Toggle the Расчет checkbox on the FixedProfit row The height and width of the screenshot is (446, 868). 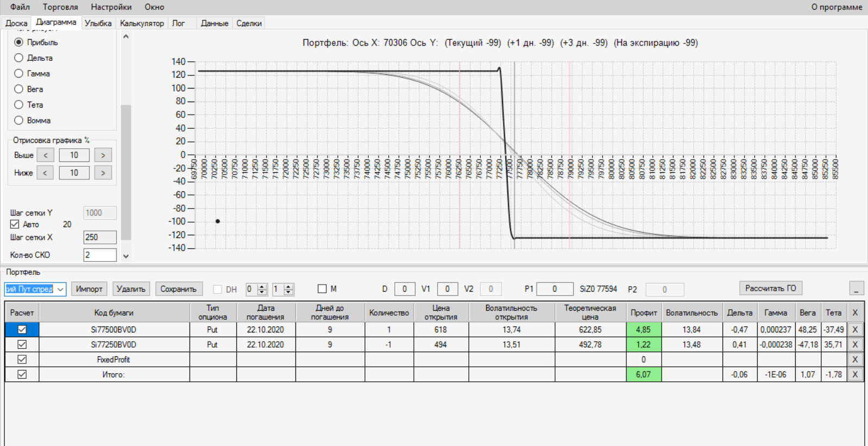tap(22, 359)
